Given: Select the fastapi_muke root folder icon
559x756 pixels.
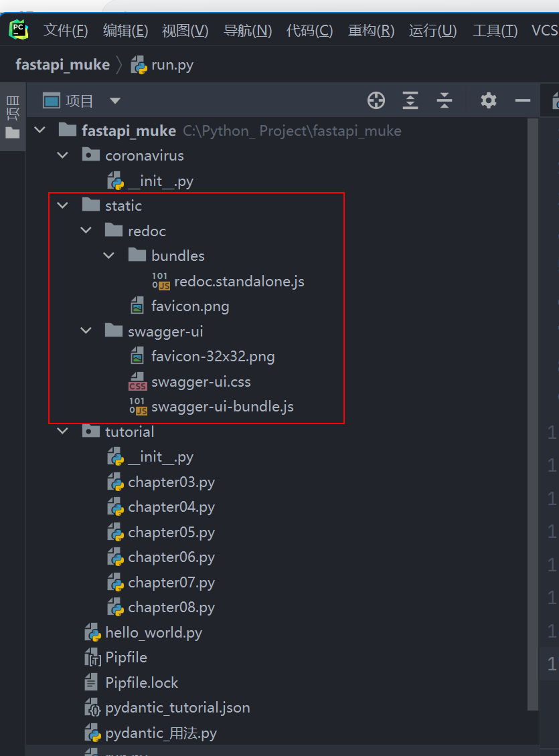Looking at the screenshot, I should (67, 130).
